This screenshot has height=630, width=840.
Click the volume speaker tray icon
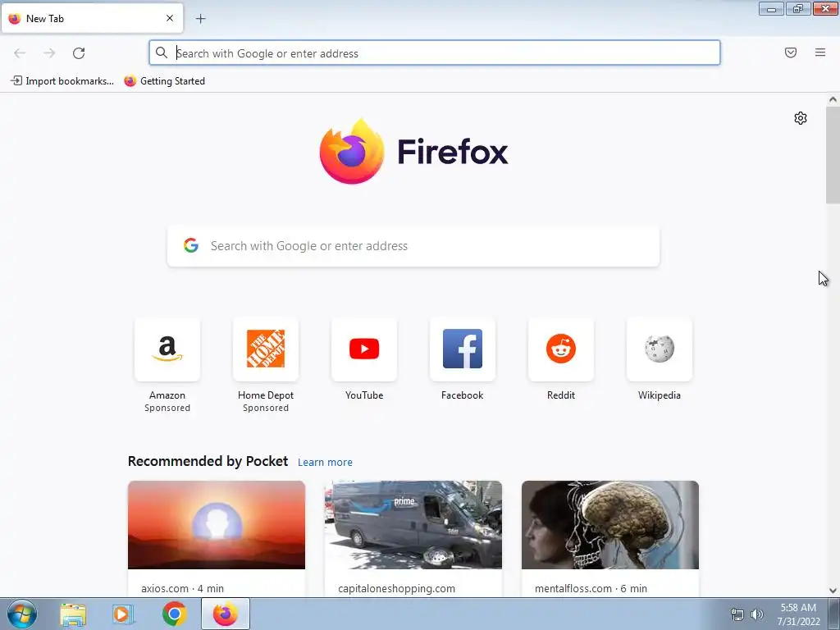[756, 614]
